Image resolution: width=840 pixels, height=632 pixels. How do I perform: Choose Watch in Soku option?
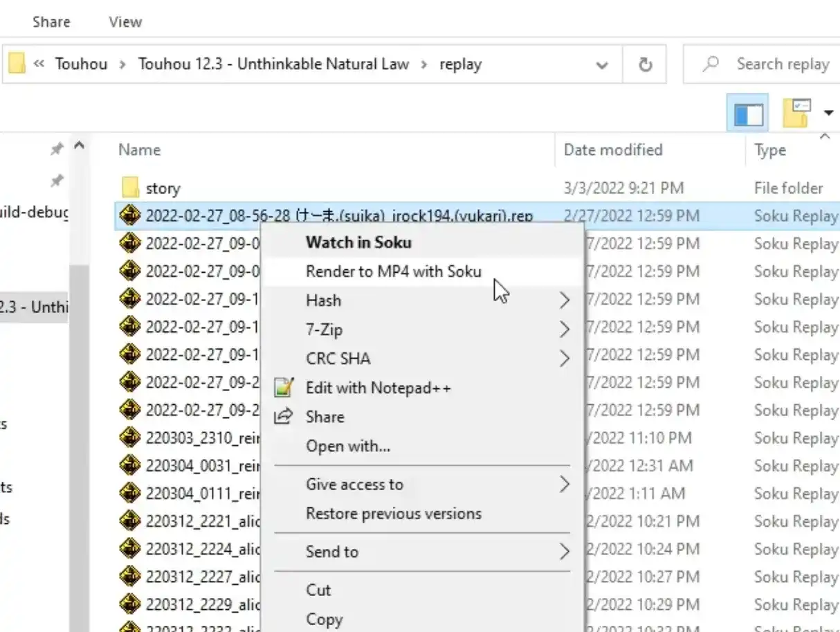tap(358, 242)
